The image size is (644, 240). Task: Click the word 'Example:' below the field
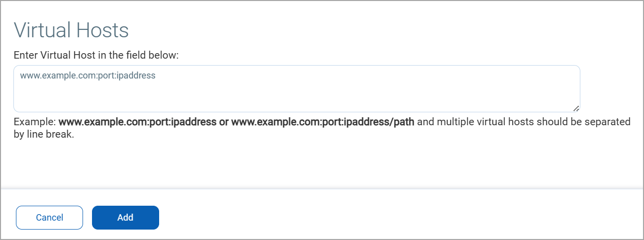click(x=35, y=122)
